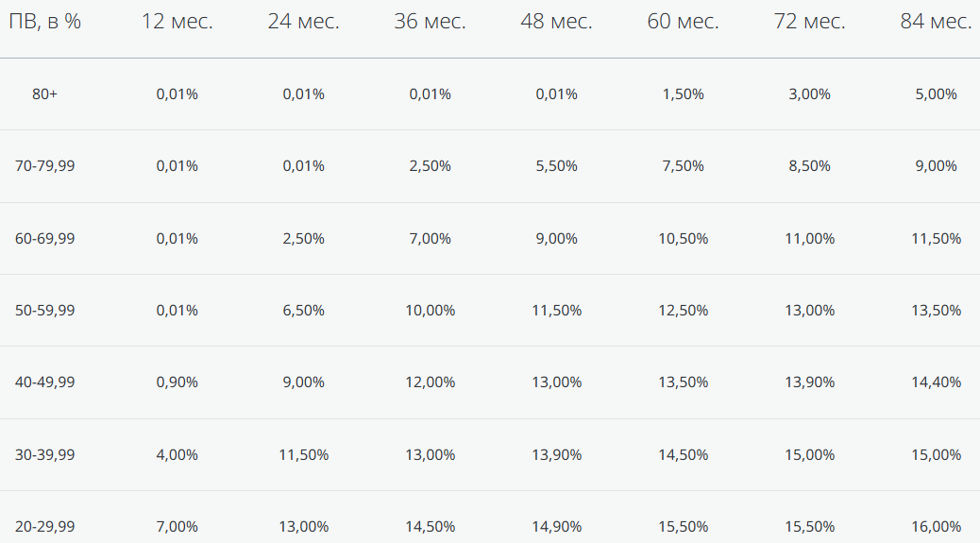Select the "84 мес." column header
Image resolution: width=980 pixels, height=543 pixels.
[936, 22]
